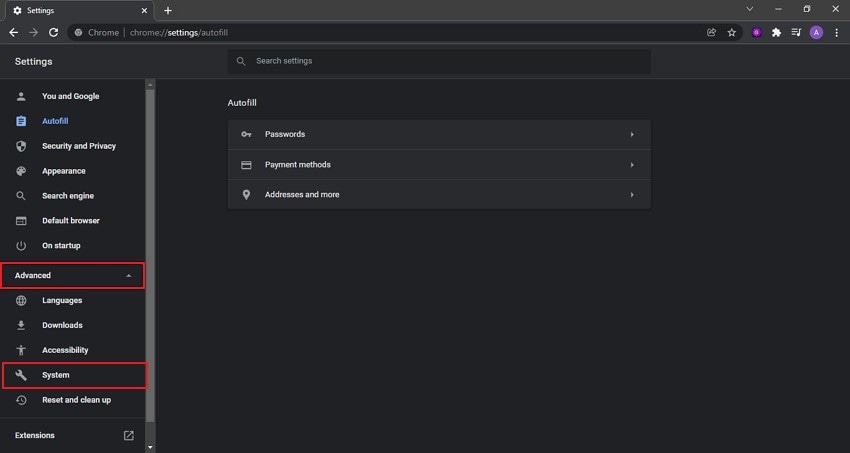Open the Extensions puzzle icon

click(776, 32)
